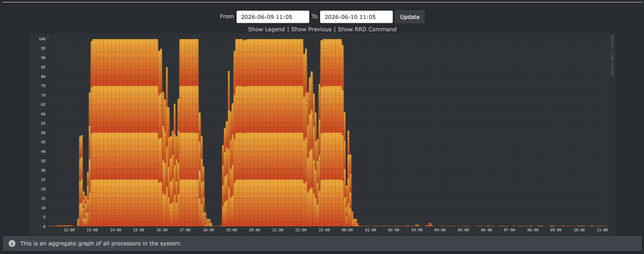
Task: Click the 18:00 label on the time axis
Action: click(208, 230)
